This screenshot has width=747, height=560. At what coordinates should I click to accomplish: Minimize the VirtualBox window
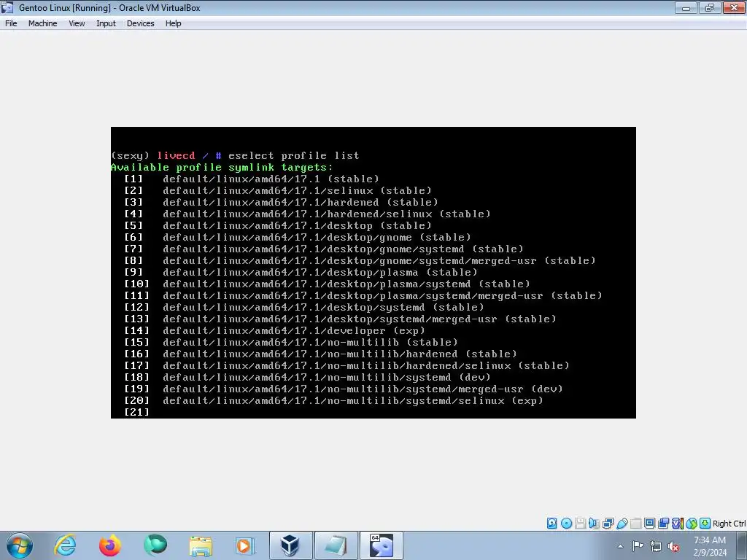(x=686, y=7)
